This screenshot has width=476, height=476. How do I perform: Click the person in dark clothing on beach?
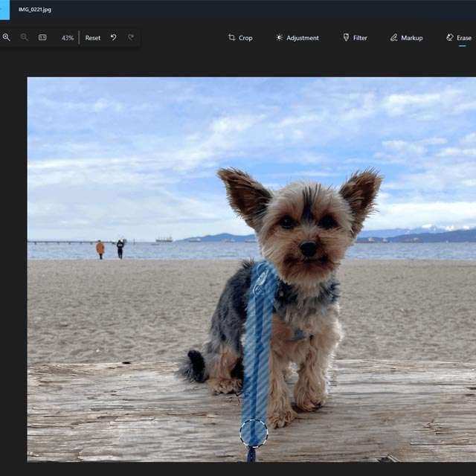click(x=120, y=248)
